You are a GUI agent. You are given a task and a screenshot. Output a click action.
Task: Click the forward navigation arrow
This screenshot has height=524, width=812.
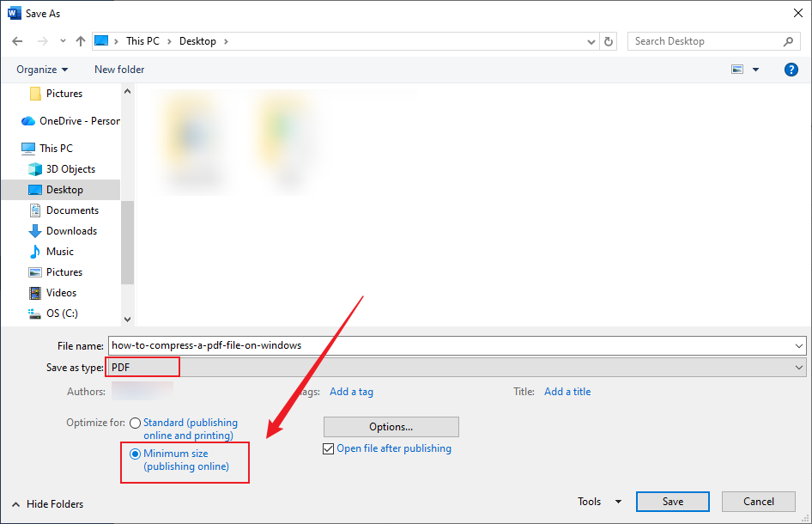point(41,40)
